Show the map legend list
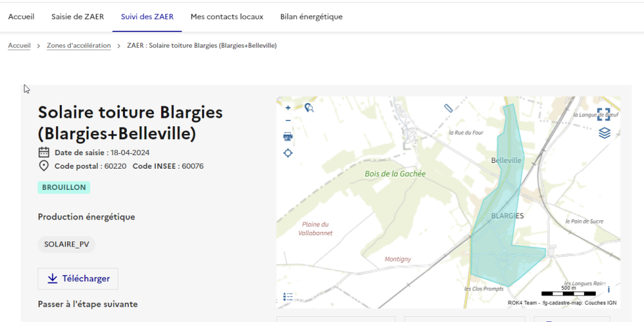644x322 pixels. pyautogui.click(x=288, y=297)
